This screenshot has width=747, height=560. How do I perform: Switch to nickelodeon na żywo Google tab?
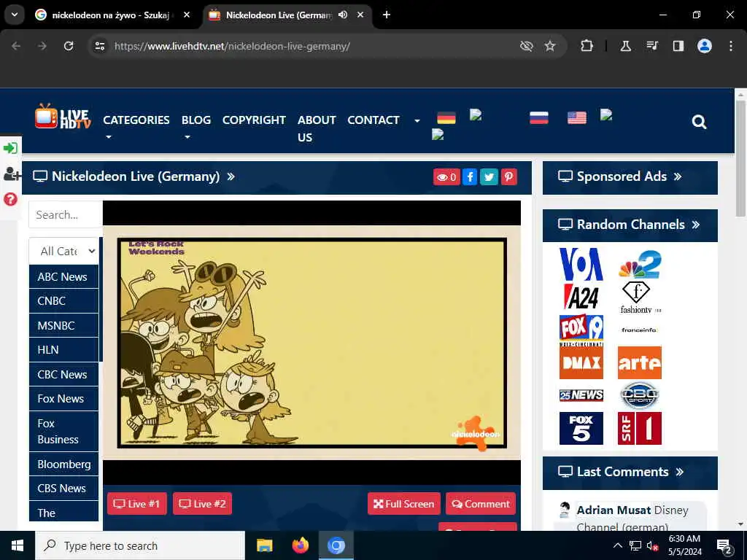(111, 15)
